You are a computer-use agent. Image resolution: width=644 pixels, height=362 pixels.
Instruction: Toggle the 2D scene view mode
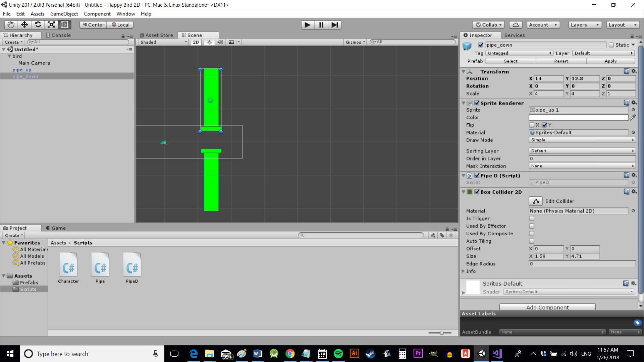coord(196,42)
